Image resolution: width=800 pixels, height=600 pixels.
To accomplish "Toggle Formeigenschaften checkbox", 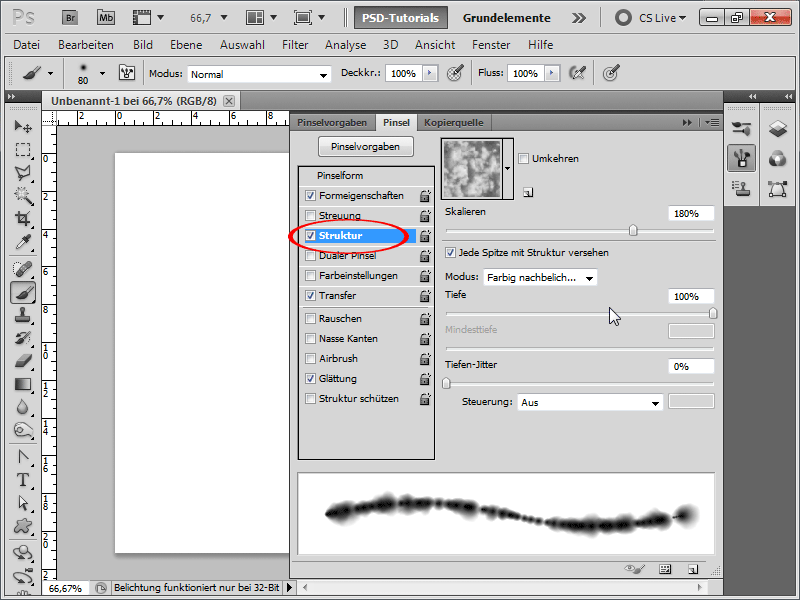I will coord(310,195).
